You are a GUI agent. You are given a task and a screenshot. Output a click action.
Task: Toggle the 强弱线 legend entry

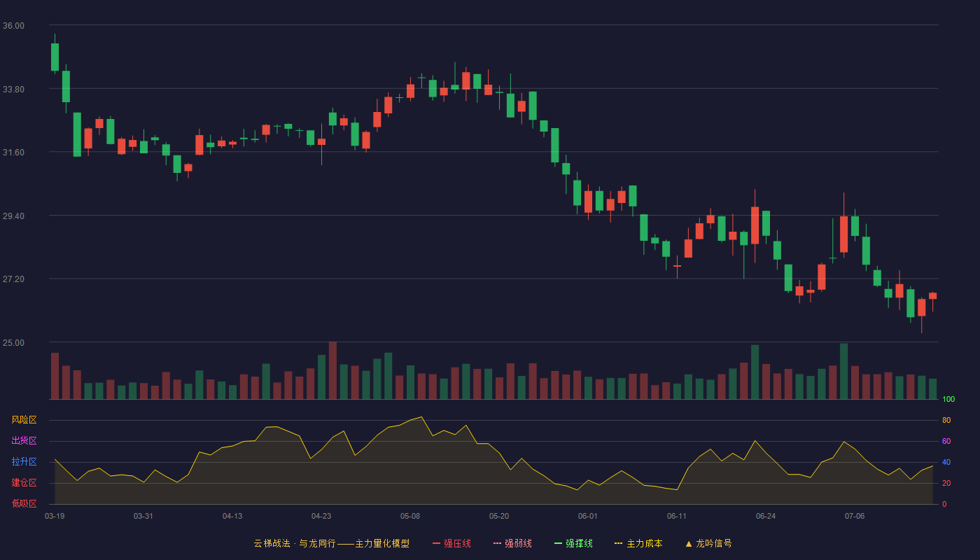click(512, 543)
